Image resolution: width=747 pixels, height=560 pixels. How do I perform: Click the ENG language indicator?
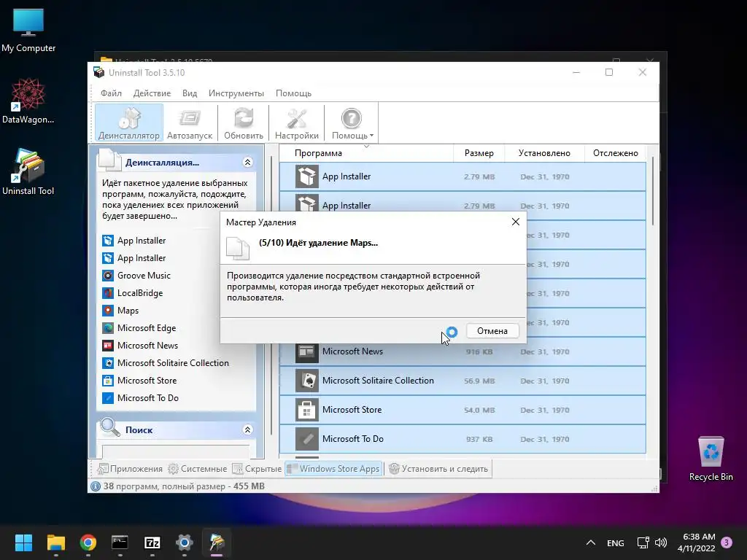coord(616,542)
